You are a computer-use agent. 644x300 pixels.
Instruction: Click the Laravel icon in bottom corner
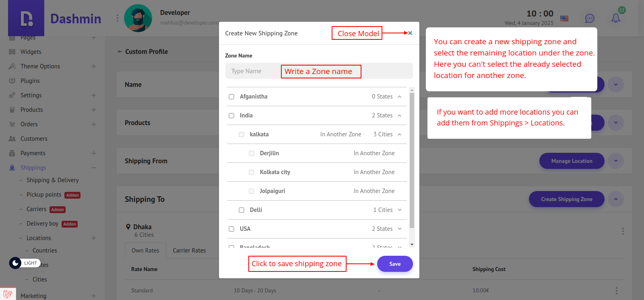click(x=8, y=294)
